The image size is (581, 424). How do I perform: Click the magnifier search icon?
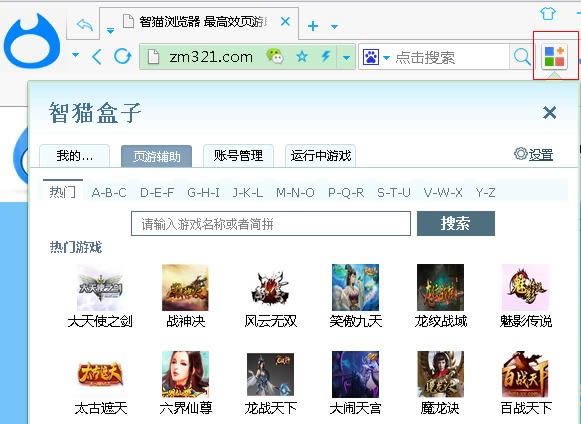[522, 57]
